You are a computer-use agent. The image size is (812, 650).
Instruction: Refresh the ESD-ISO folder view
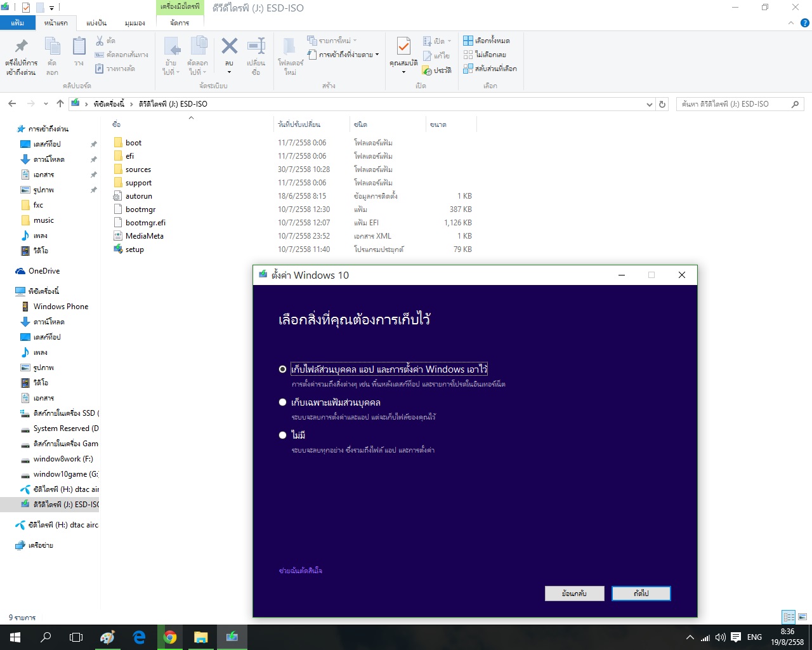(x=662, y=104)
